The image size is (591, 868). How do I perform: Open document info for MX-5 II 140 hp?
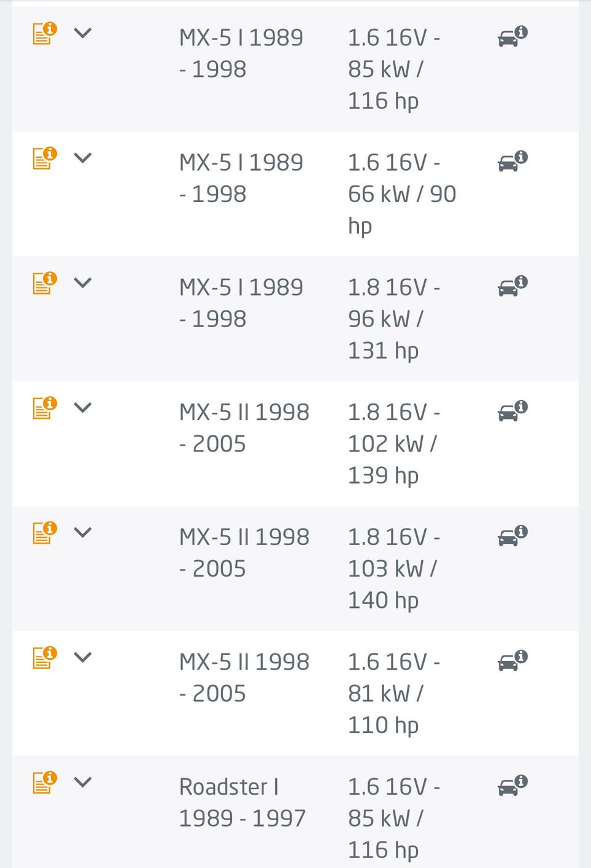coord(44,533)
